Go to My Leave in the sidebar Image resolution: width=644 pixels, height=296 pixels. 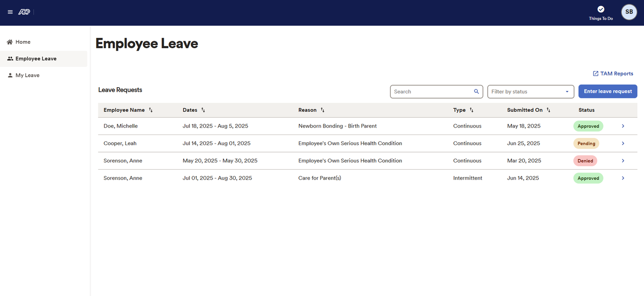[27, 75]
